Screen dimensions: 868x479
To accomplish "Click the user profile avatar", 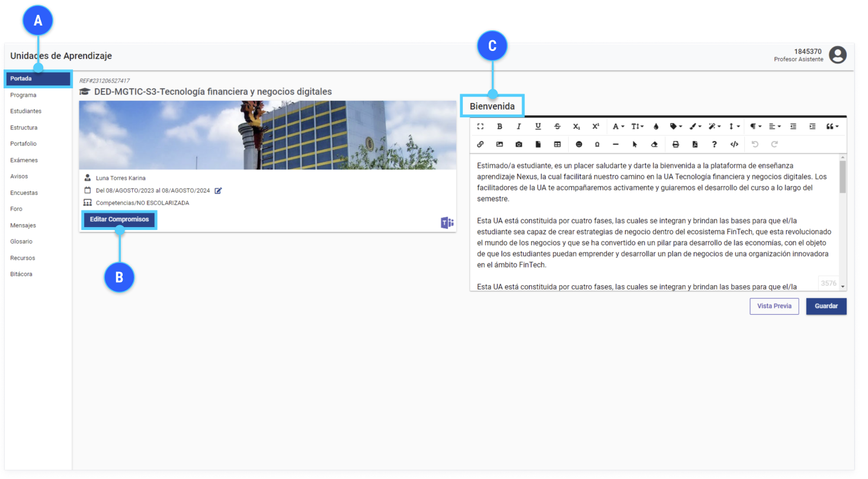I will click(x=837, y=55).
